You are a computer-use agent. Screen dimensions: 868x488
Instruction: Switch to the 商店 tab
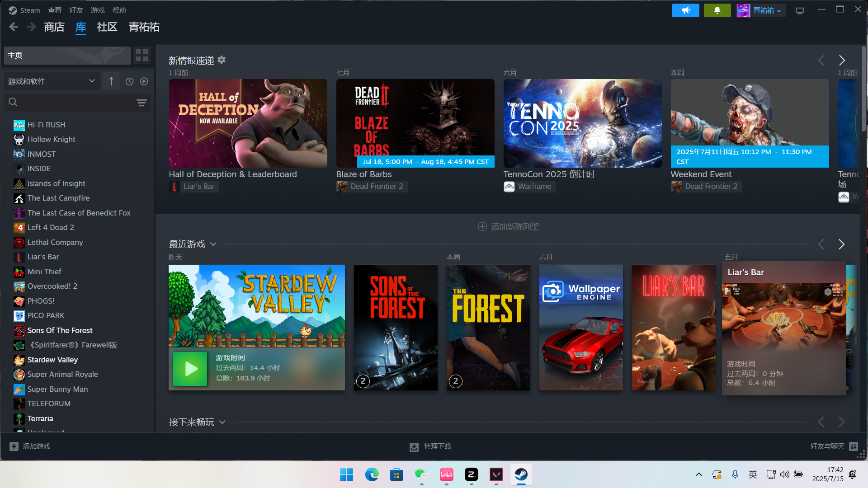click(54, 27)
